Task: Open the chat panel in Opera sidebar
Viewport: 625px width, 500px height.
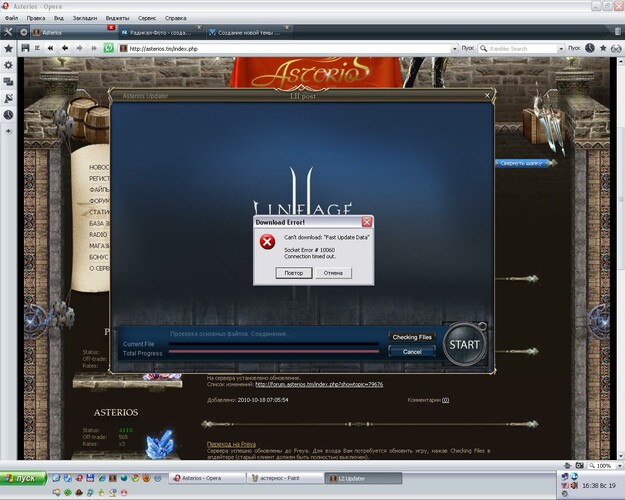Action: coord(8,82)
